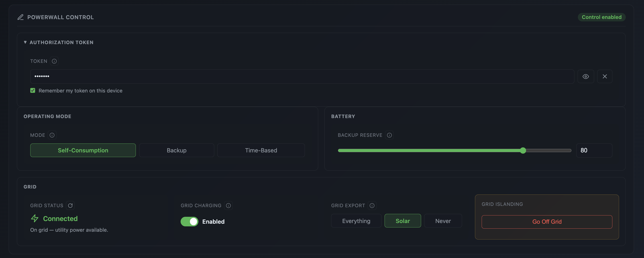Open the Mode info icon
This screenshot has height=258, width=644.
(52, 135)
